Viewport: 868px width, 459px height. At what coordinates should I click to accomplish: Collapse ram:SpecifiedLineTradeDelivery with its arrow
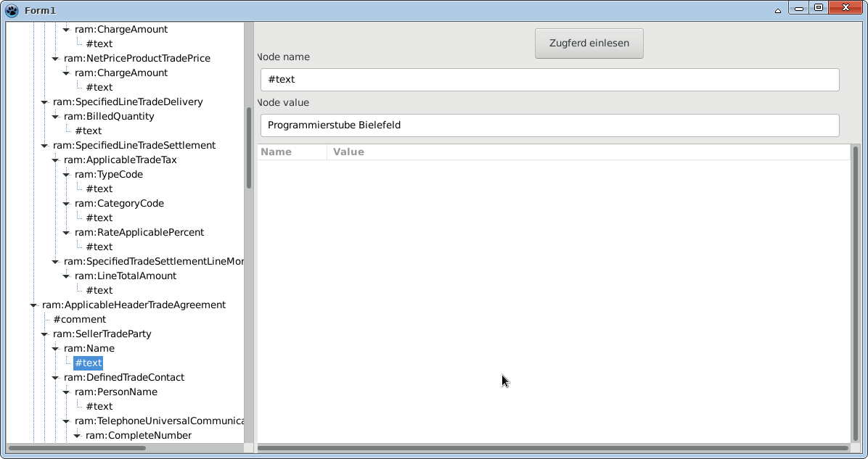44,102
